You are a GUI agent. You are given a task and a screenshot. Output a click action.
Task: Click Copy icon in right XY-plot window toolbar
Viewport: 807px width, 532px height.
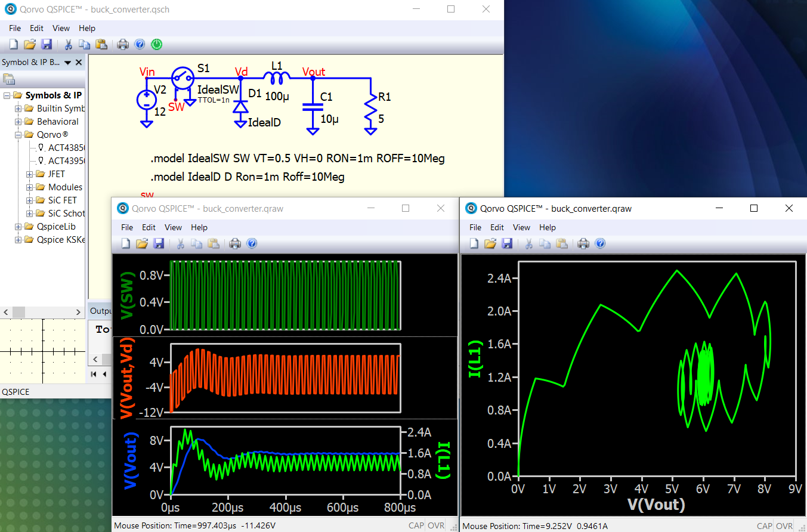pyautogui.click(x=545, y=243)
